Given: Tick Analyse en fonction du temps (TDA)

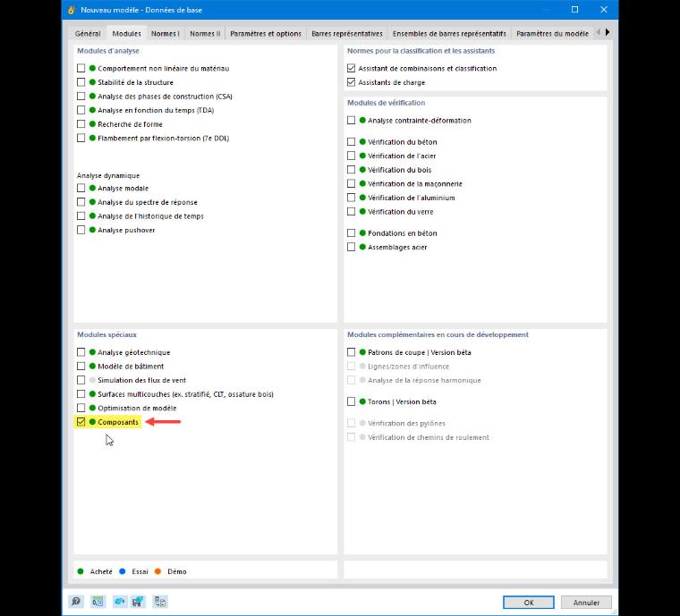Looking at the screenshot, I should tap(81, 110).
